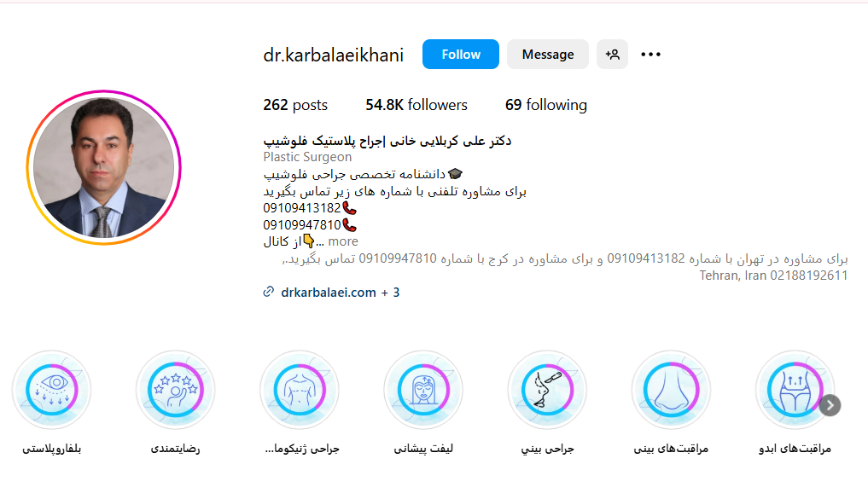Click the add similar accounts person icon
The height and width of the screenshot is (499, 868).
click(x=612, y=55)
